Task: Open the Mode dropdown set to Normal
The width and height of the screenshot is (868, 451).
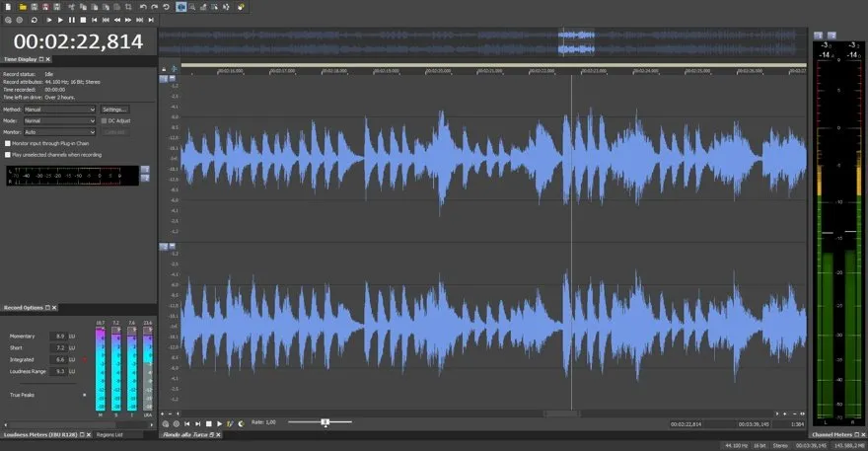Action: coord(59,120)
